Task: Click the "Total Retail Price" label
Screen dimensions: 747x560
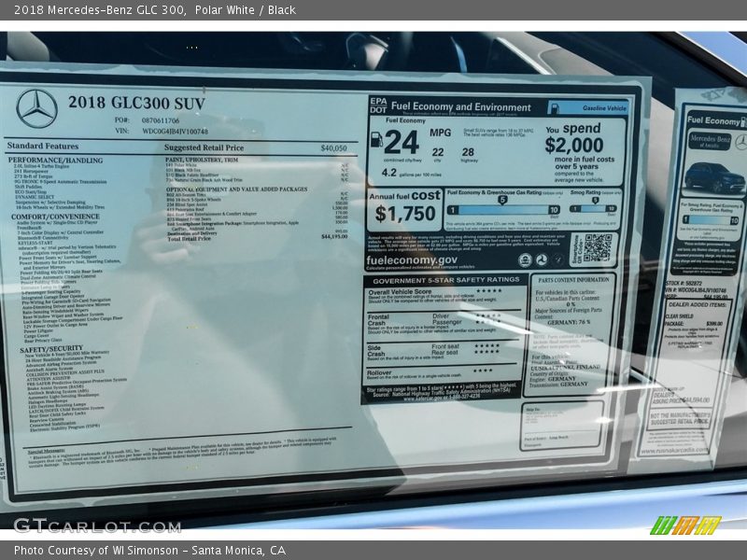Action: click(x=190, y=239)
